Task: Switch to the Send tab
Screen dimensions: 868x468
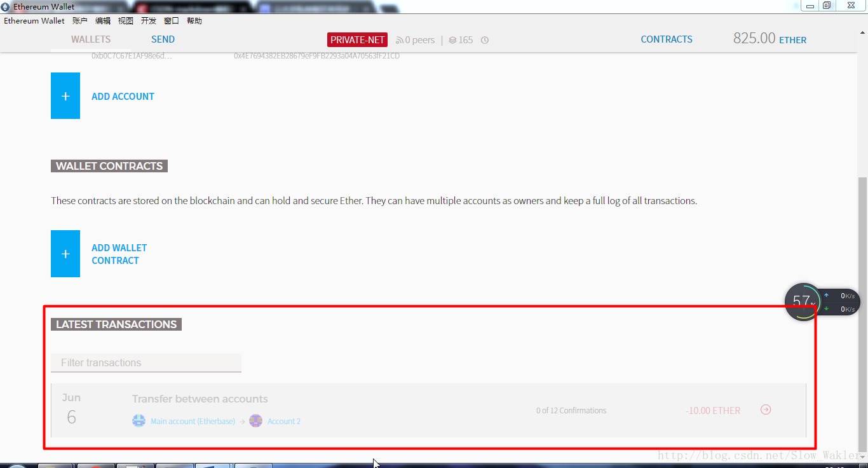Action: tap(163, 39)
